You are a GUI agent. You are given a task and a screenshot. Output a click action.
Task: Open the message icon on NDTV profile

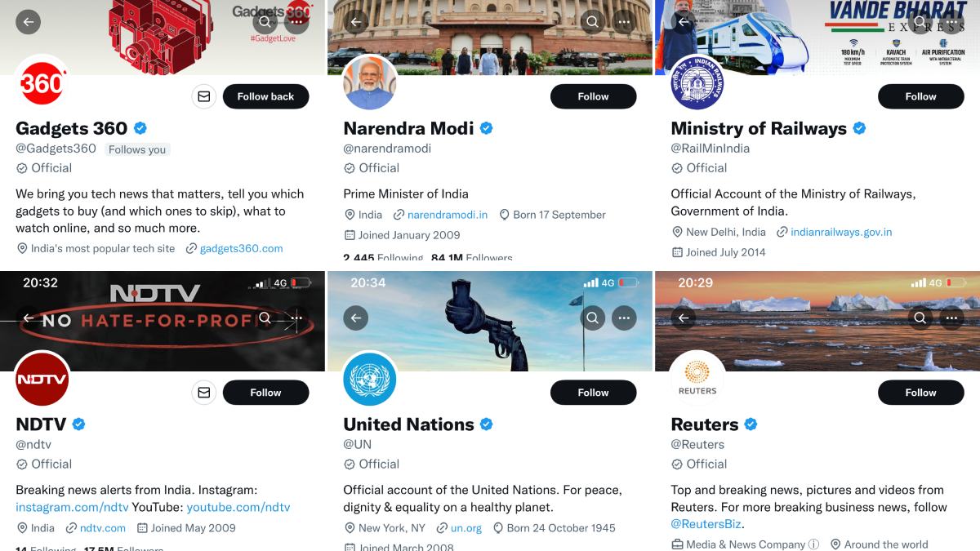click(203, 393)
